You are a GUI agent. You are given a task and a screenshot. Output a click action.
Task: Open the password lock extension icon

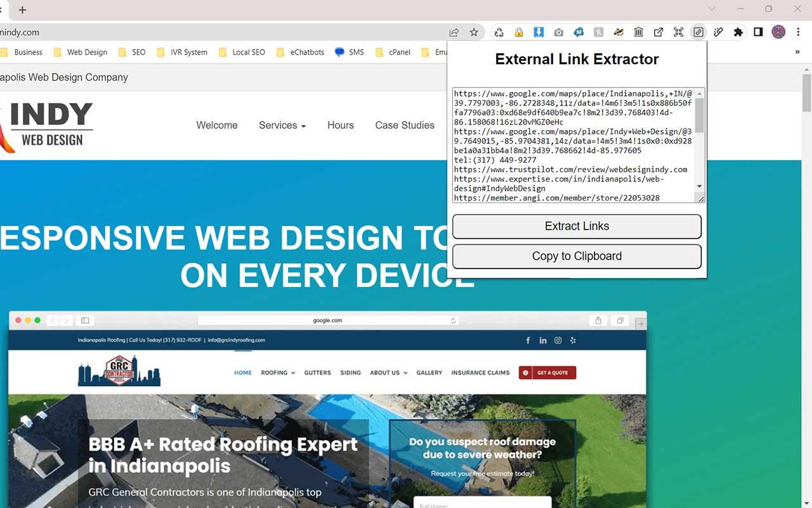click(519, 32)
